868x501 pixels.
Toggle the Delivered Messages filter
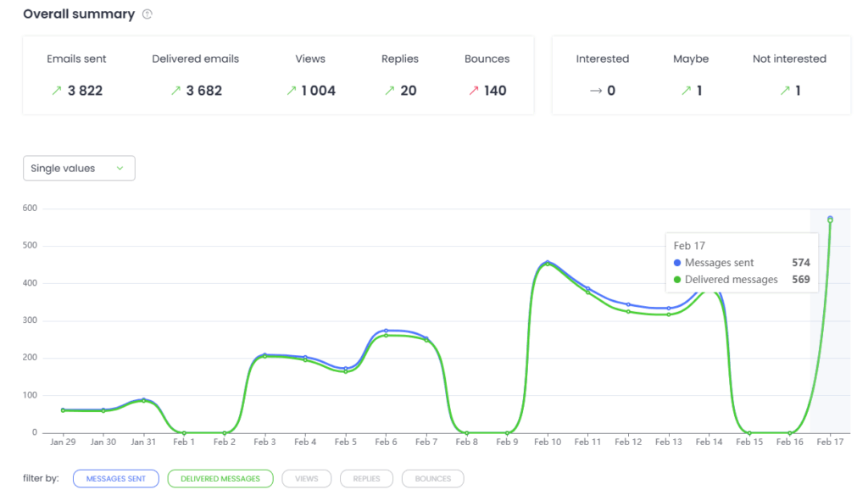[x=220, y=479]
